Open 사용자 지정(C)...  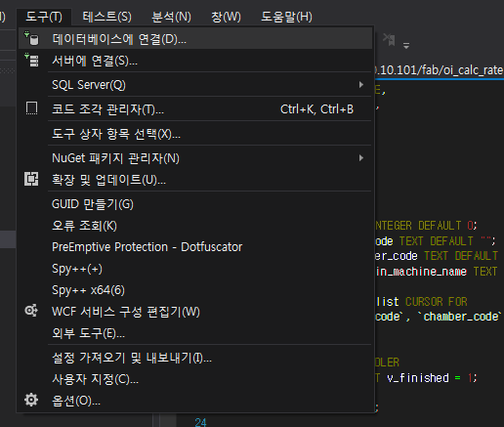(195, 379)
